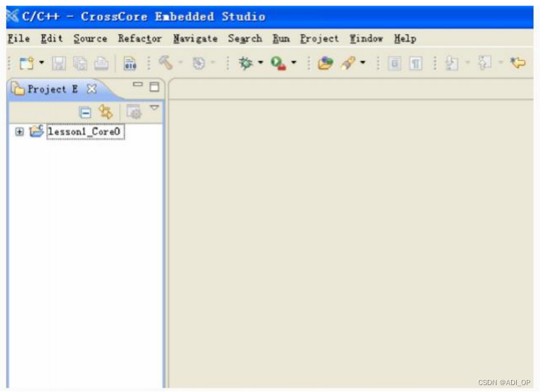Open the Run menu
Screen dimensions: 540x392
pos(281,38)
